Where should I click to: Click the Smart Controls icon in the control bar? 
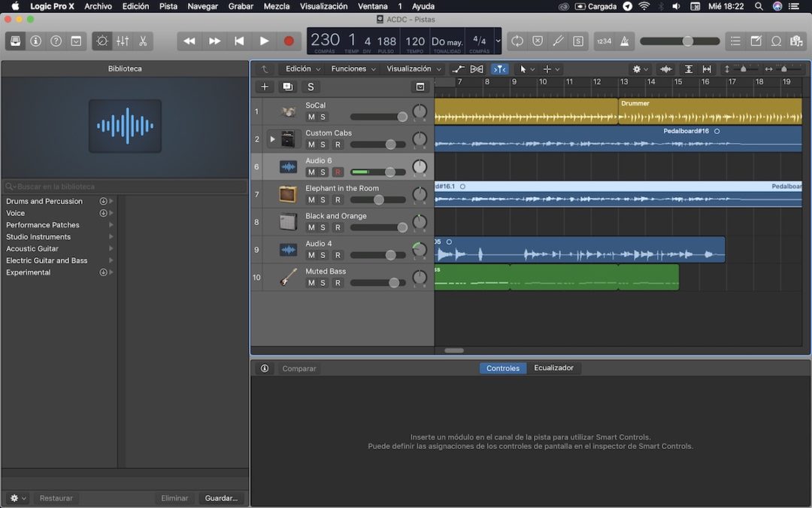tap(101, 41)
